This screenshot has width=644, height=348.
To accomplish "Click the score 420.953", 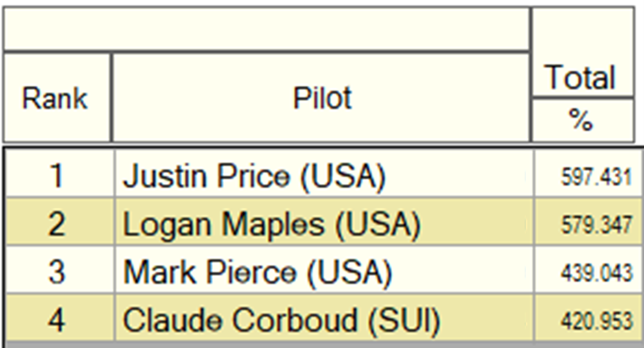I will coord(596,321).
